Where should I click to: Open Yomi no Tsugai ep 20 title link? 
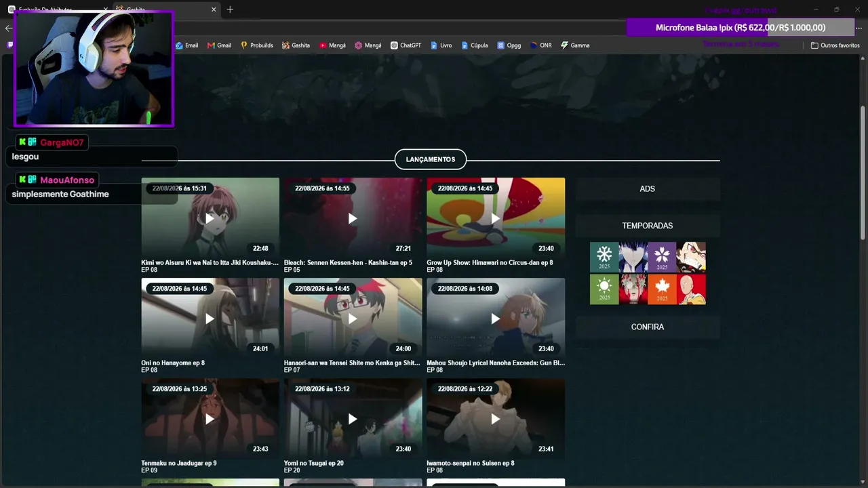pyautogui.click(x=314, y=463)
